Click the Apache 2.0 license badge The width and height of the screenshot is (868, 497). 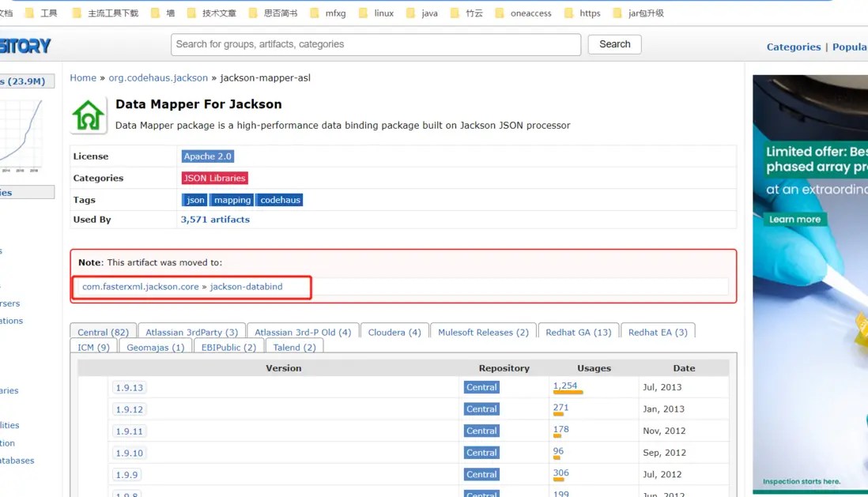[208, 156]
